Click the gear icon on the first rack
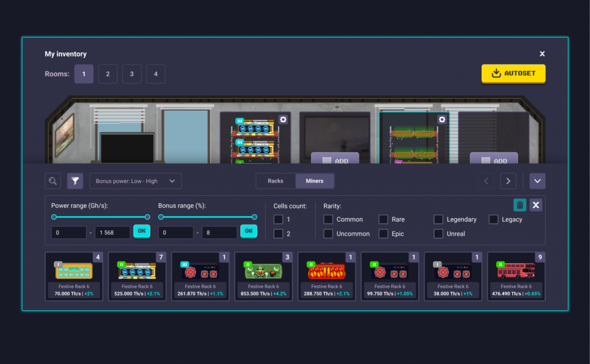 tap(282, 119)
